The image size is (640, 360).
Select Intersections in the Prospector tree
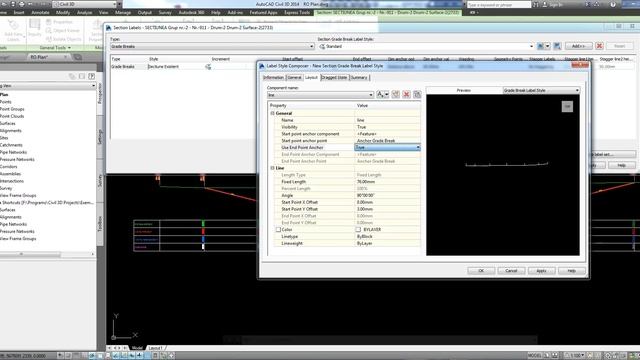(12, 181)
